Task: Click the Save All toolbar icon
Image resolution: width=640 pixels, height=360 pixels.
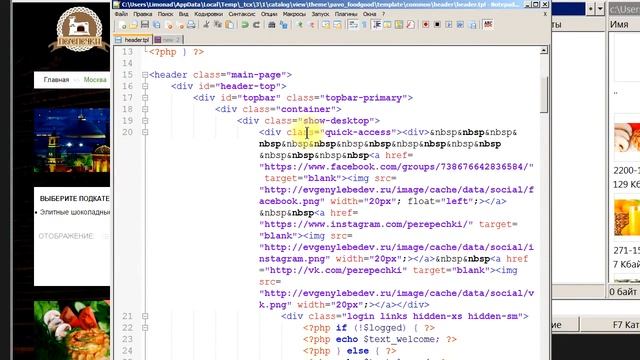Action: coord(156,25)
